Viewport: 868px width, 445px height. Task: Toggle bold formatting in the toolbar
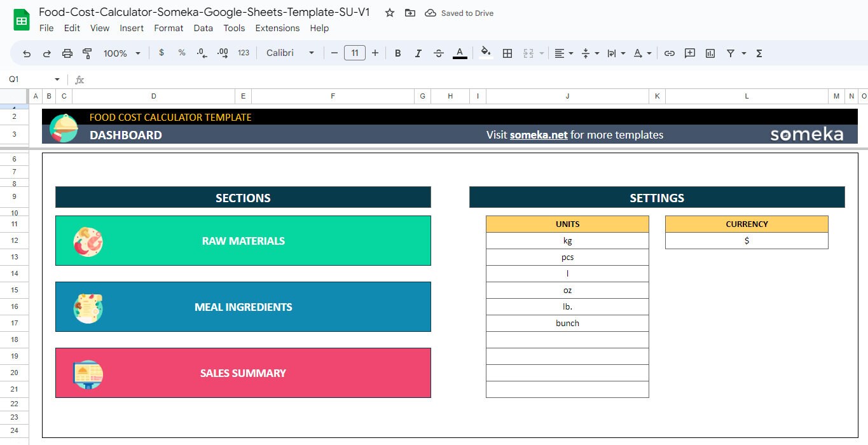click(397, 53)
